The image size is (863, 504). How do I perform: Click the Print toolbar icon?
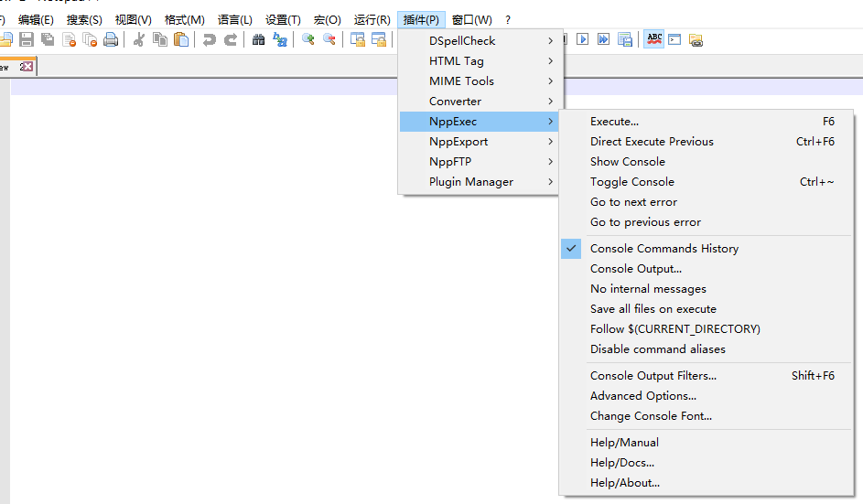coord(111,39)
